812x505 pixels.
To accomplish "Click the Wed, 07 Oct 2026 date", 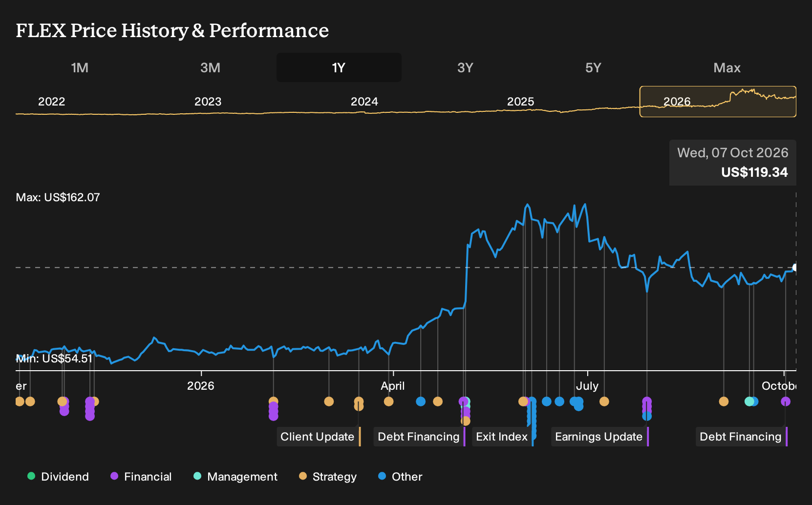I will pos(733,153).
